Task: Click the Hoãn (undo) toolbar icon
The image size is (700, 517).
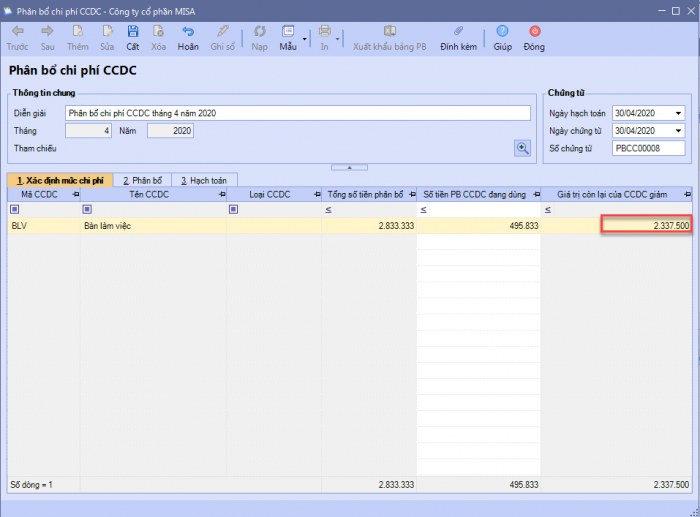Action: [187, 32]
